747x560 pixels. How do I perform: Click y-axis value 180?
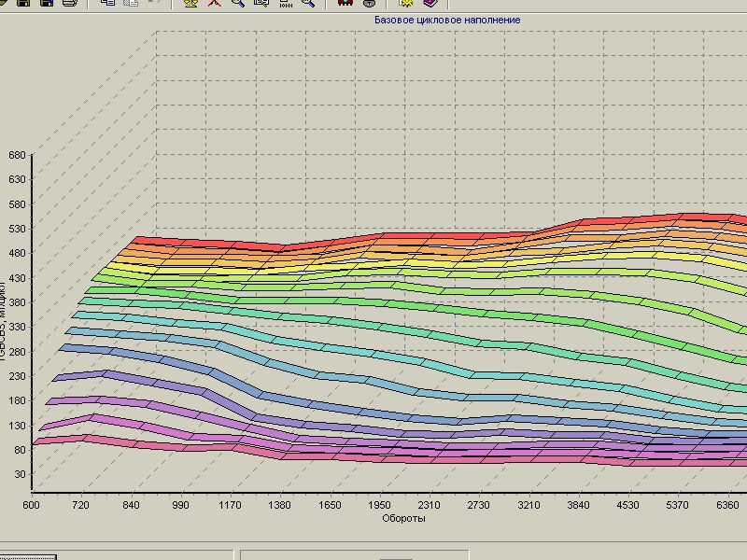[x=17, y=400]
